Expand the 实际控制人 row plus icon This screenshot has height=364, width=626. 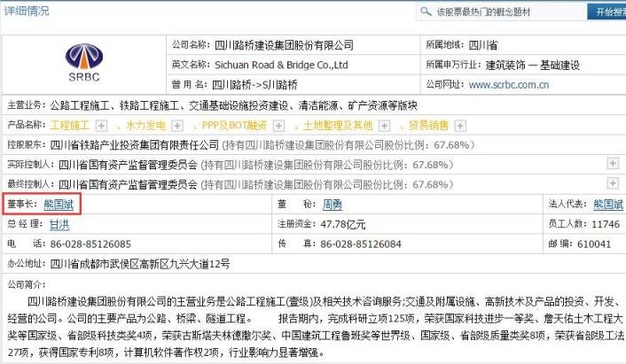[x=613, y=164]
